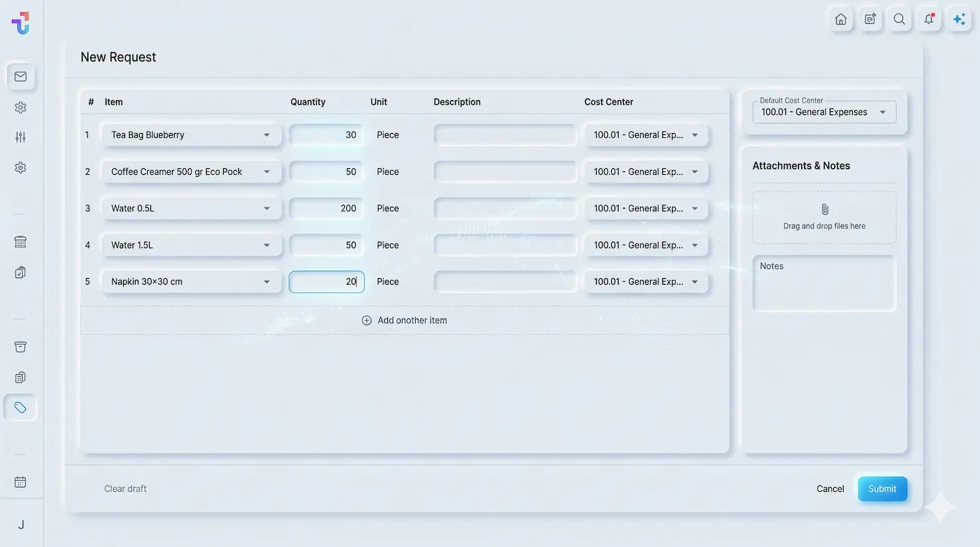The height and width of the screenshot is (547, 980).
Task: Open the mail envelope sidebar icon
Action: 21,77
